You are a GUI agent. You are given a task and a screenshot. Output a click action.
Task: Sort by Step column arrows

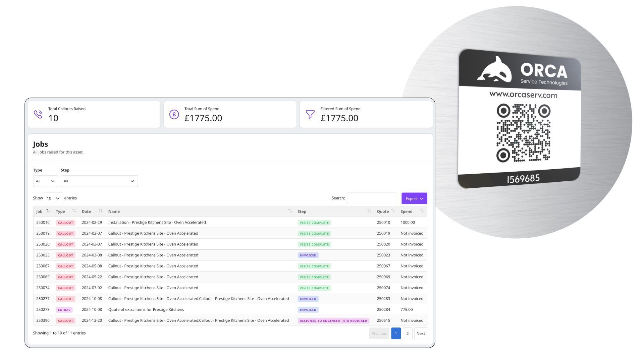369,211
